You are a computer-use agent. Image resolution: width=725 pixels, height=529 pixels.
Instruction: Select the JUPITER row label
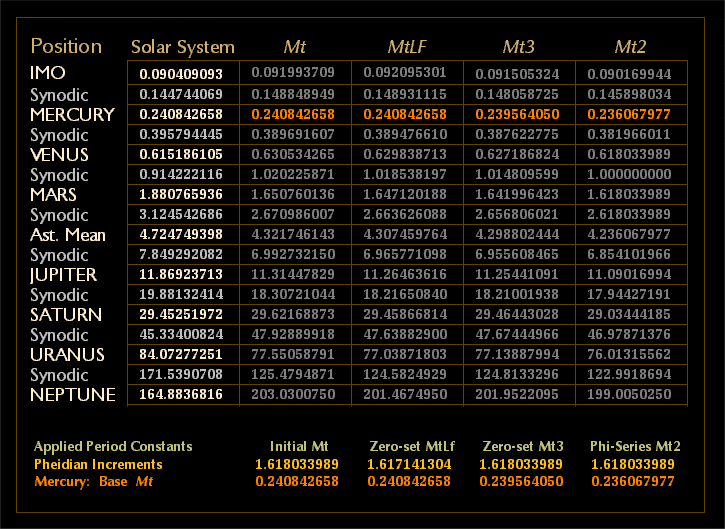63,275
